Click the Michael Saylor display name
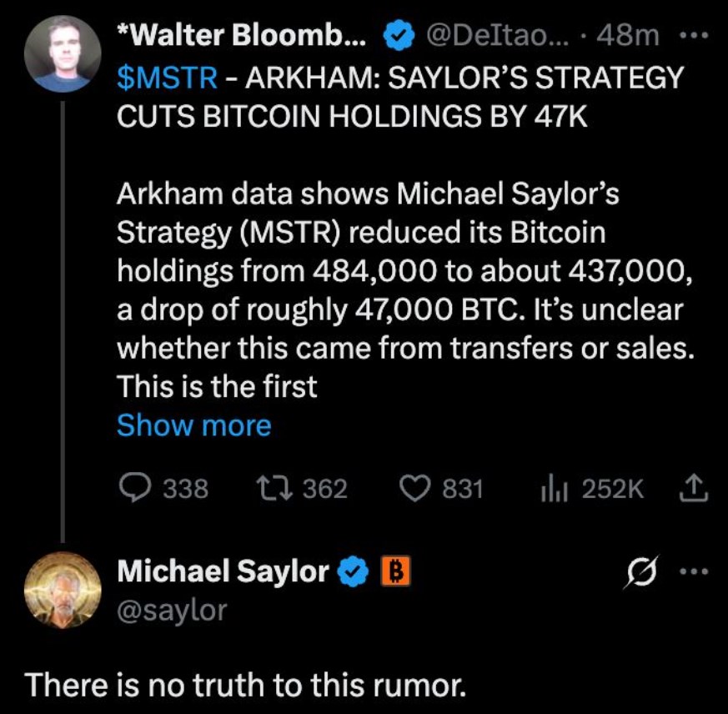Viewport: 728px width, 714px height. pos(223,572)
